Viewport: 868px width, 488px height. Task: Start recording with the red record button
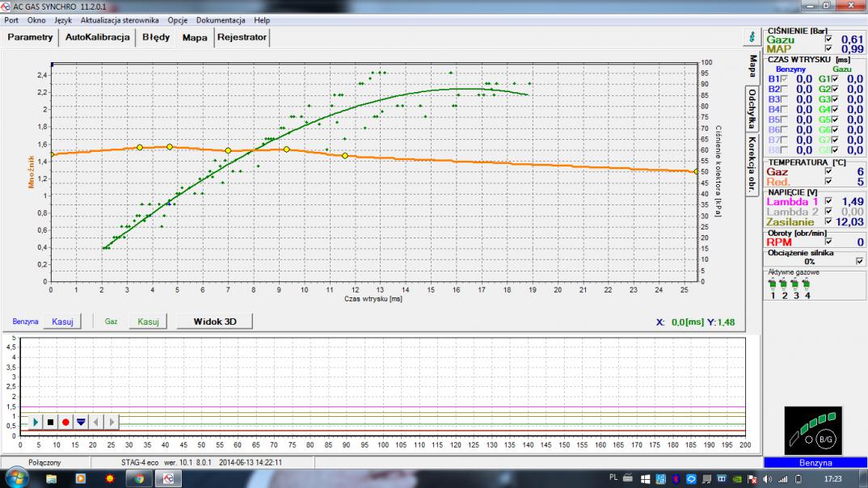click(x=65, y=422)
